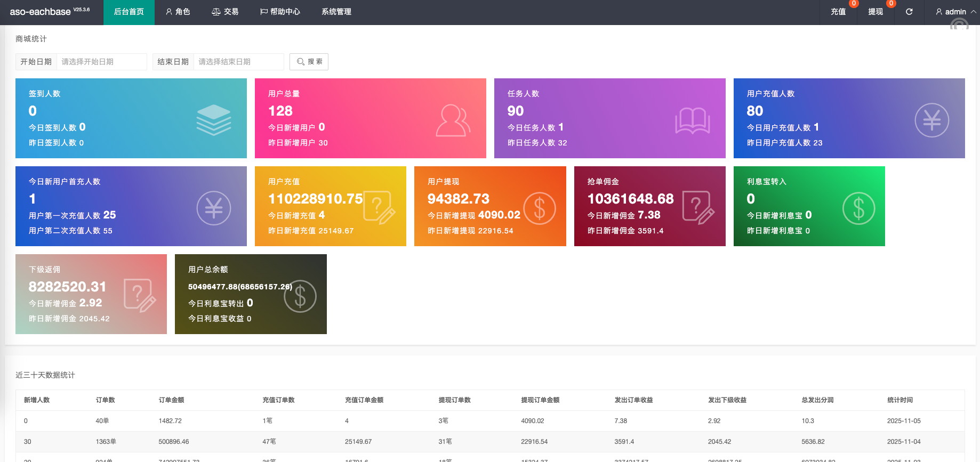Click the layers icon in 签到人数 card
Screen dimensions: 980x462
coord(213,120)
